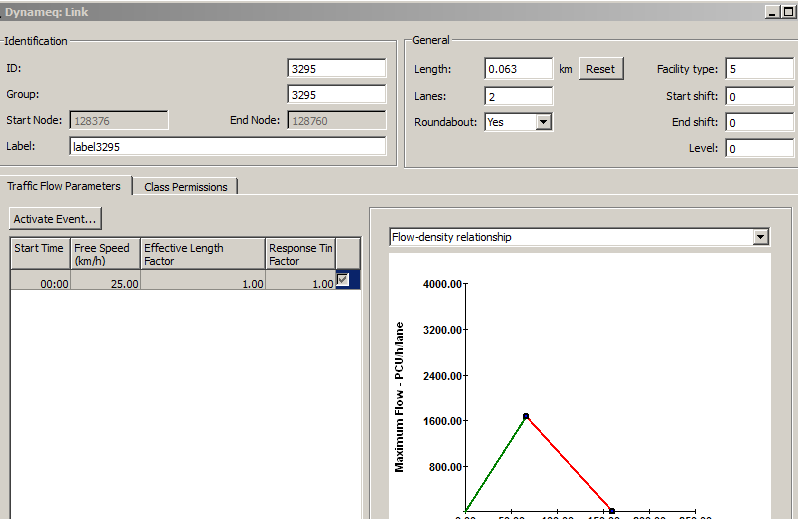Click the Lanes input field

click(518, 96)
